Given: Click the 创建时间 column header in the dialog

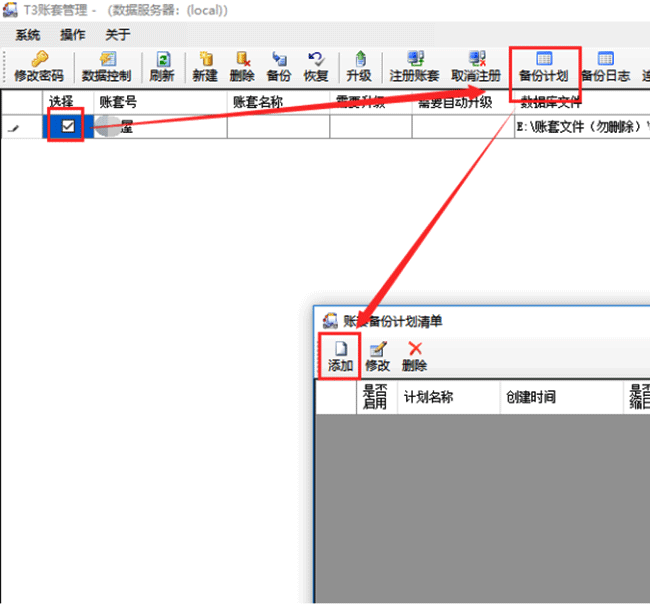Looking at the screenshot, I should click(x=562, y=397).
